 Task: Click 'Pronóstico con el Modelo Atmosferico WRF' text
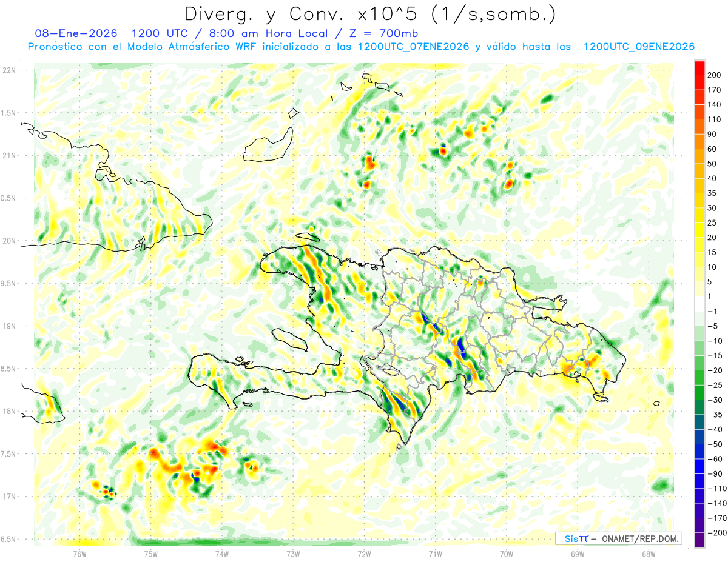(x=143, y=47)
